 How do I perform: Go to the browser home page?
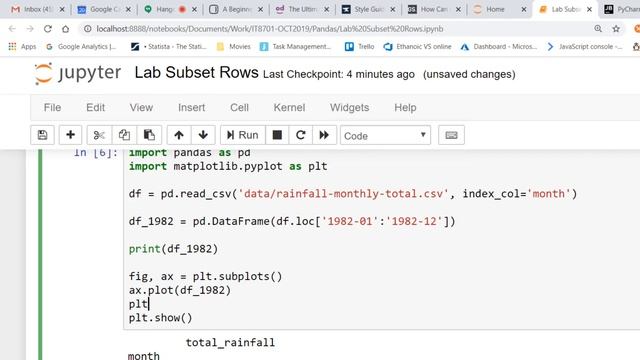click(x=65, y=29)
